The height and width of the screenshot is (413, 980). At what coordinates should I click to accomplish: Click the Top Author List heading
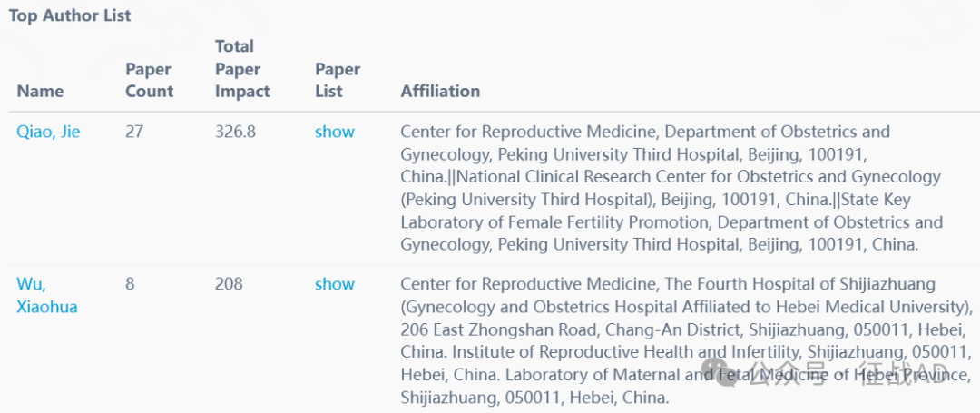pos(70,15)
